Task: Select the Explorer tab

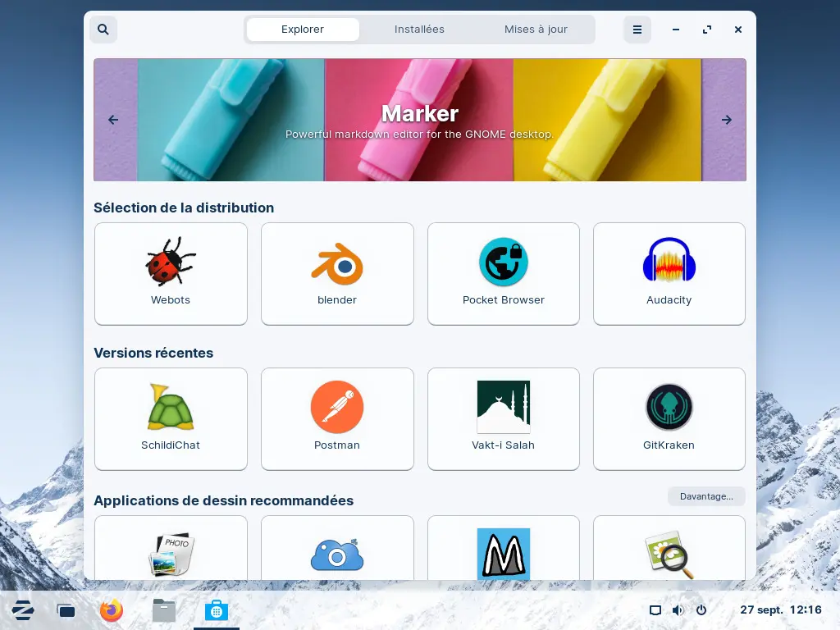Action: coord(303,30)
